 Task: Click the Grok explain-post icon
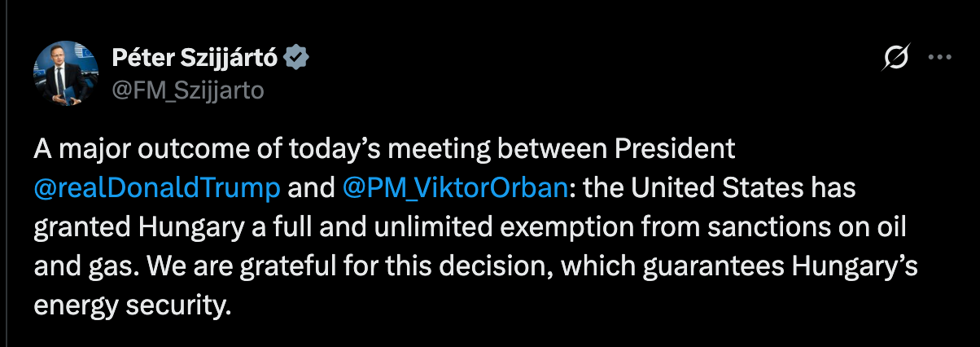(x=896, y=58)
